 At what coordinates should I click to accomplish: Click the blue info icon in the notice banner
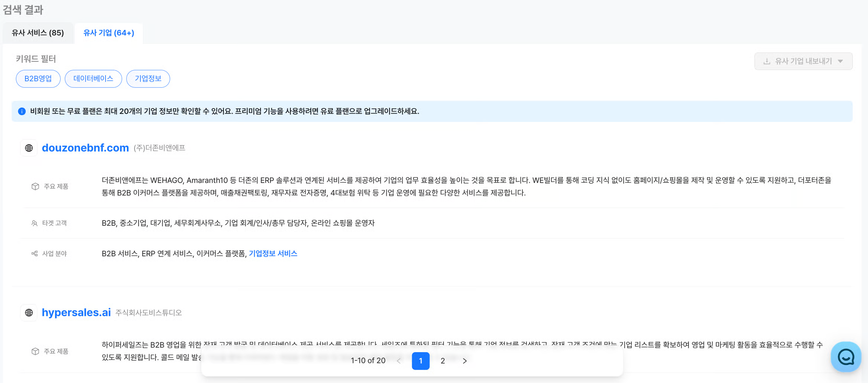coord(22,111)
